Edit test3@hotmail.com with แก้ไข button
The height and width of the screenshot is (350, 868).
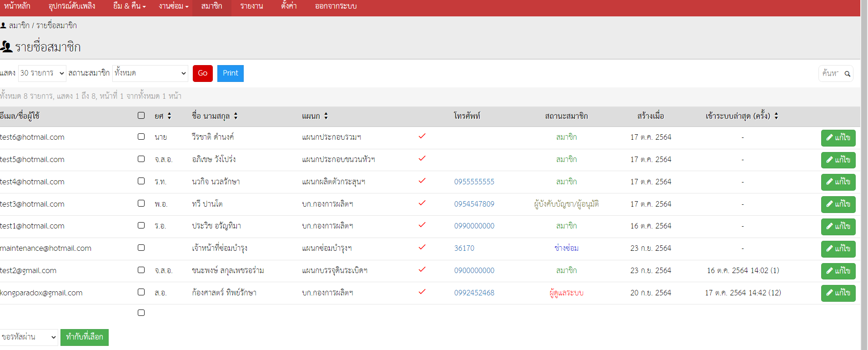[838, 204]
